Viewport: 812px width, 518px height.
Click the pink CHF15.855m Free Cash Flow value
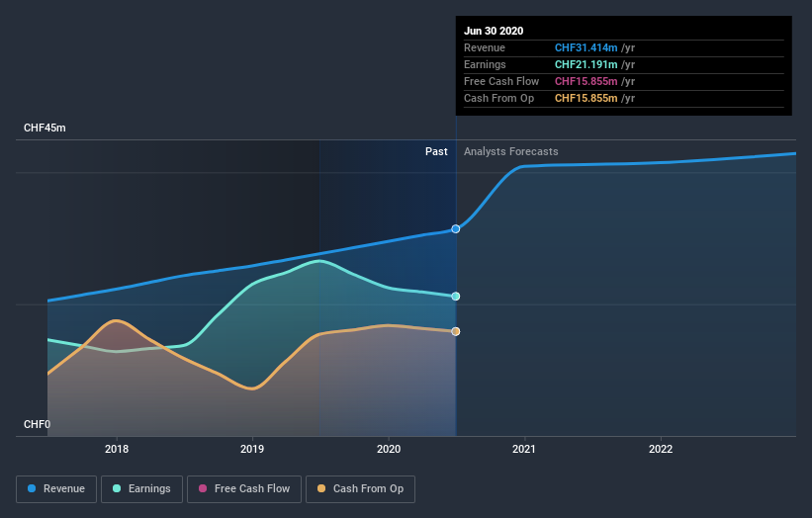coord(586,81)
